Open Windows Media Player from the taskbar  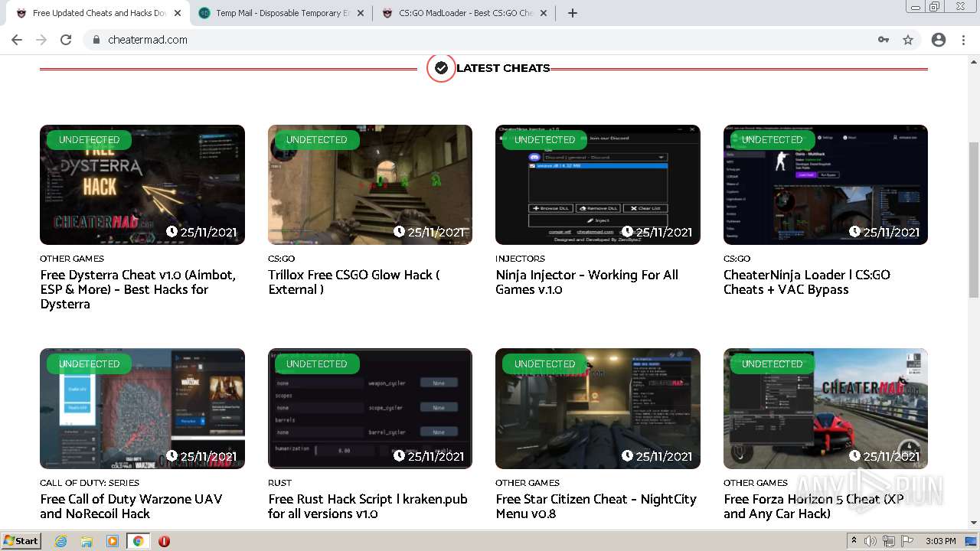[x=113, y=541]
